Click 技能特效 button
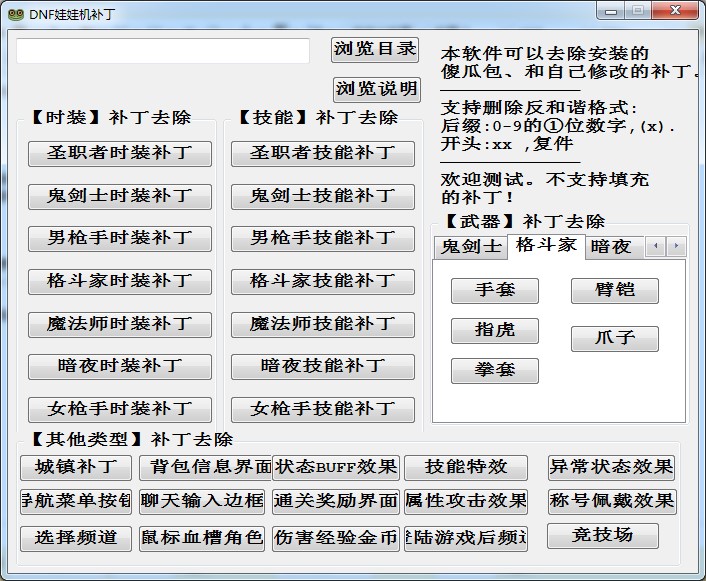 (466, 468)
